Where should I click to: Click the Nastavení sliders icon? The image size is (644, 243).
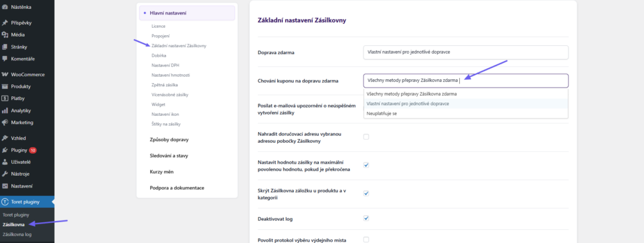[x=5, y=186]
